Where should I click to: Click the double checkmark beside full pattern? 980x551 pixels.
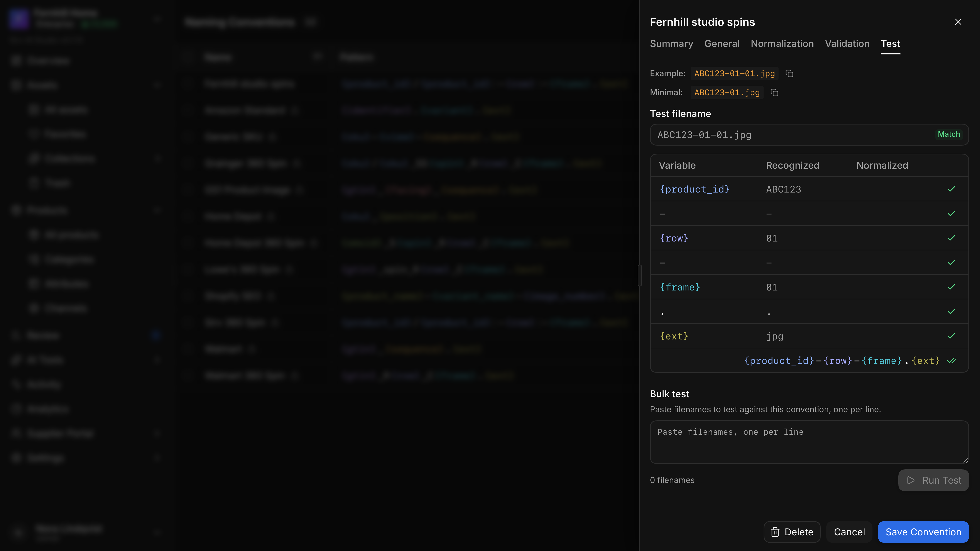point(951,361)
